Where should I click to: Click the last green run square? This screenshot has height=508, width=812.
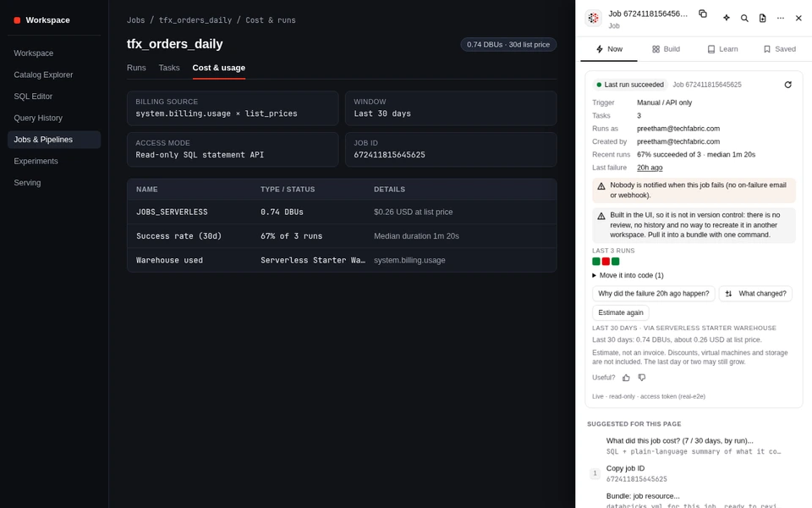pos(615,262)
